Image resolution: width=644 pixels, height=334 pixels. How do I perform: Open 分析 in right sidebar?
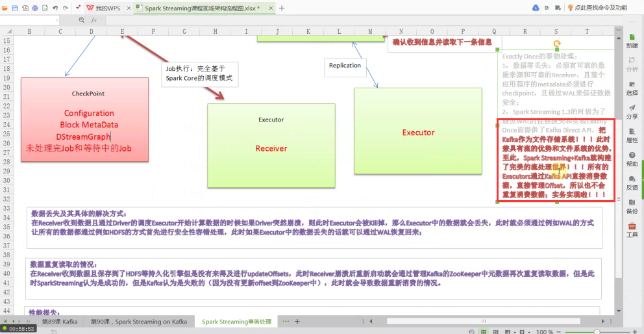(x=632, y=64)
